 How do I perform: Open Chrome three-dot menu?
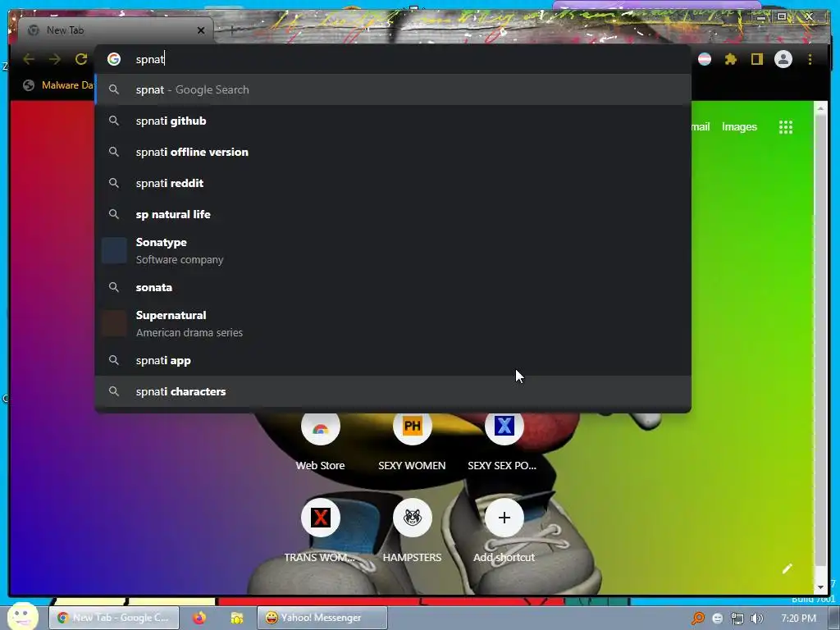[810, 59]
